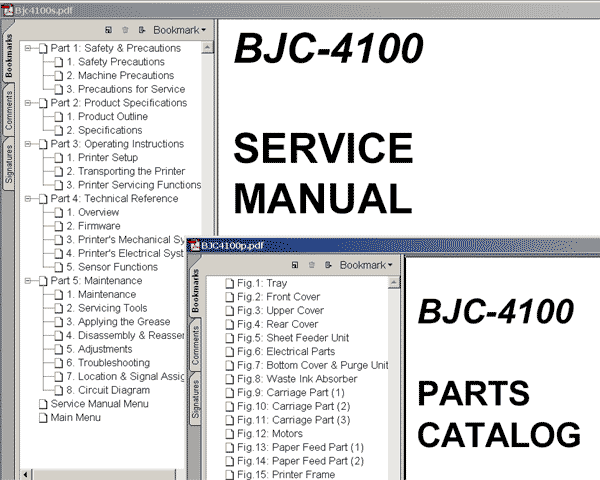Image resolution: width=600 pixels, height=480 pixels.
Task: Open bookmark '2. Transporting the Printer'
Action: [x=126, y=171]
